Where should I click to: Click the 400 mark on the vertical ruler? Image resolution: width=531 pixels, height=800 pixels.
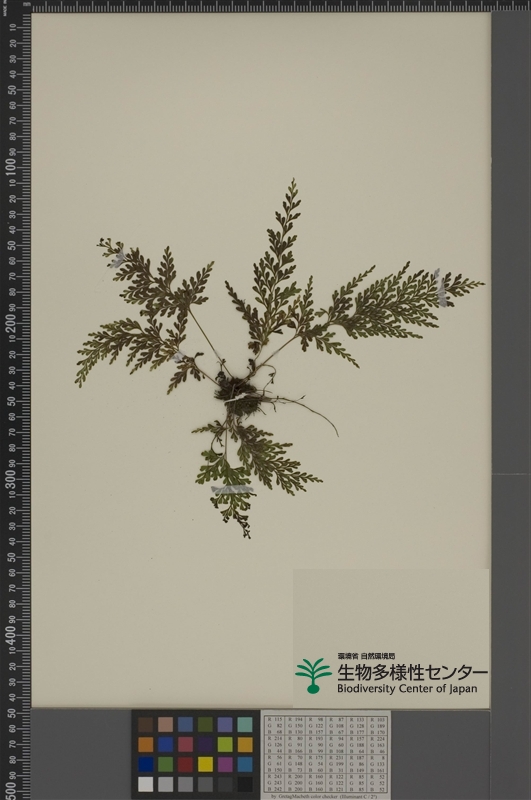click(x=11, y=636)
